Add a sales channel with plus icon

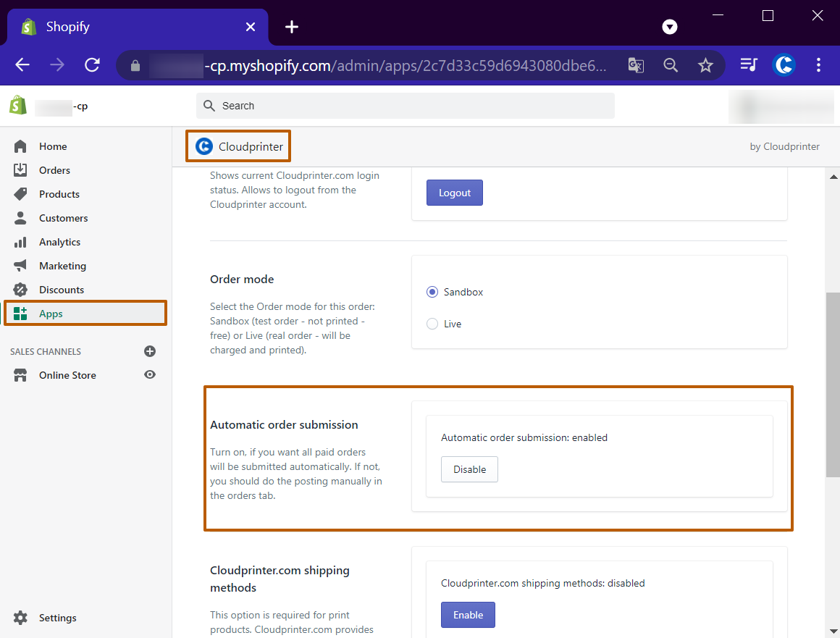[150, 351]
